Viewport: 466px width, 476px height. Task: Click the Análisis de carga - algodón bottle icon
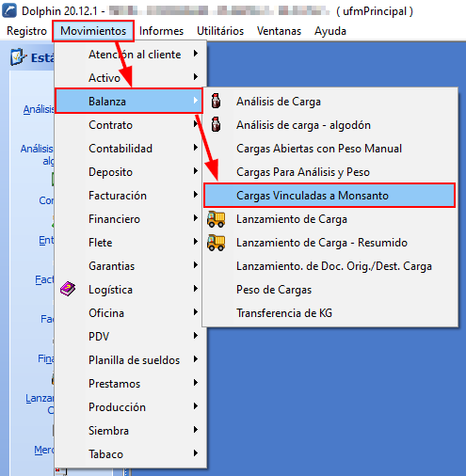pyautogui.click(x=216, y=124)
